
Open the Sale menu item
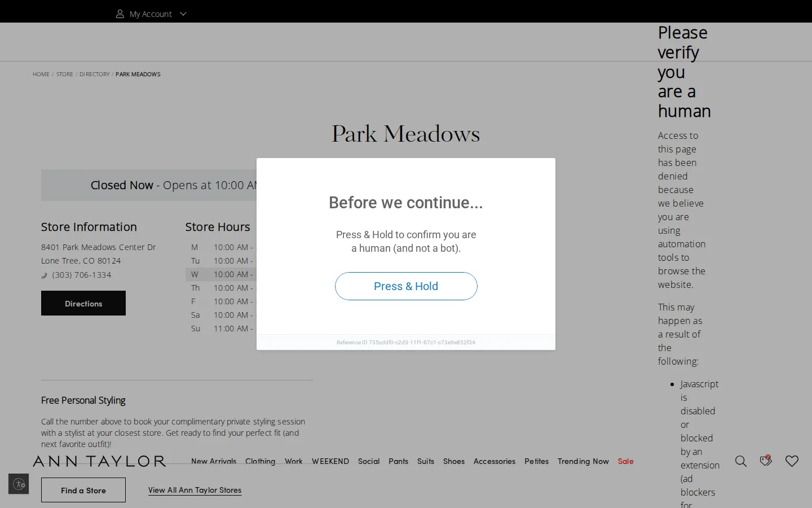coord(626,461)
